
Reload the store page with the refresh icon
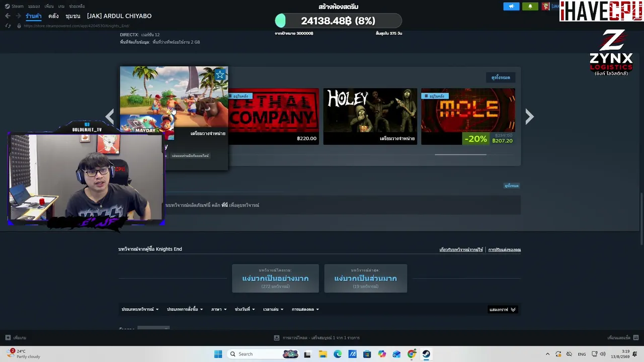pos(8,26)
